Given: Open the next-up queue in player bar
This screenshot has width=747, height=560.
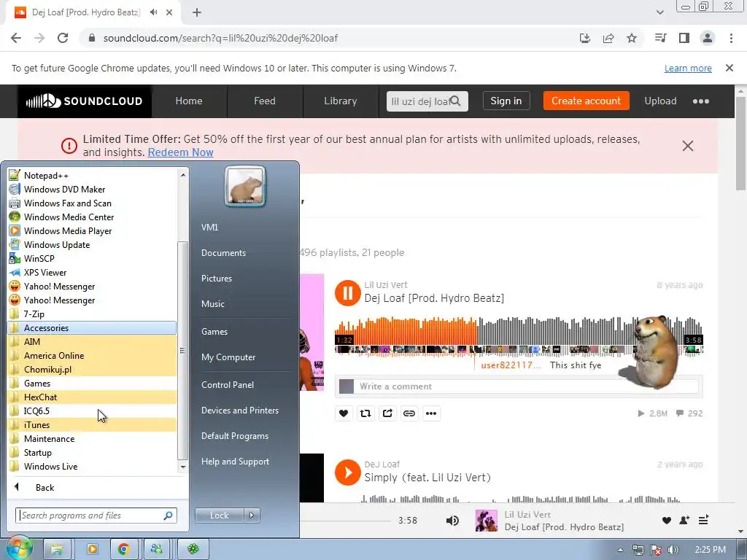Looking at the screenshot, I should point(703,521).
